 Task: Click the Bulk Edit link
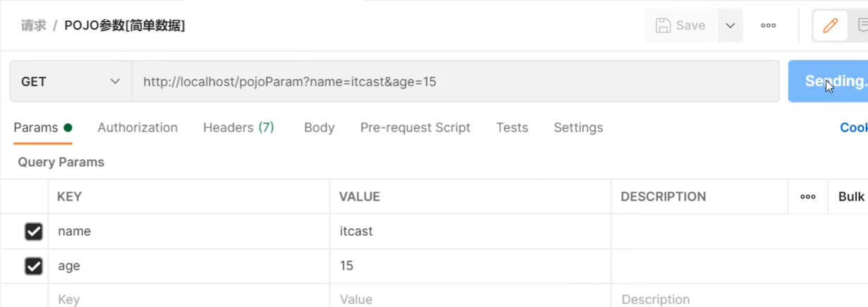[x=851, y=196]
